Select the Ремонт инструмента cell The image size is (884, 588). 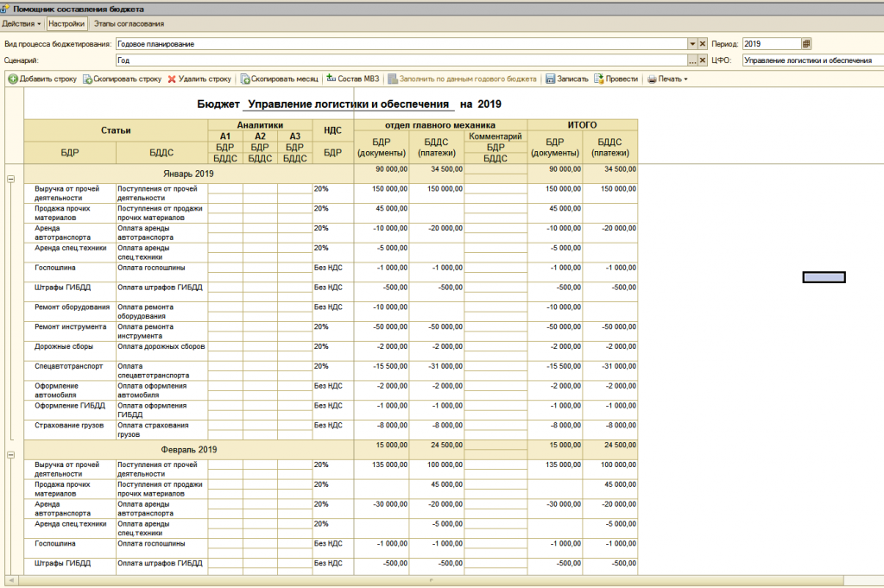tap(70, 331)
